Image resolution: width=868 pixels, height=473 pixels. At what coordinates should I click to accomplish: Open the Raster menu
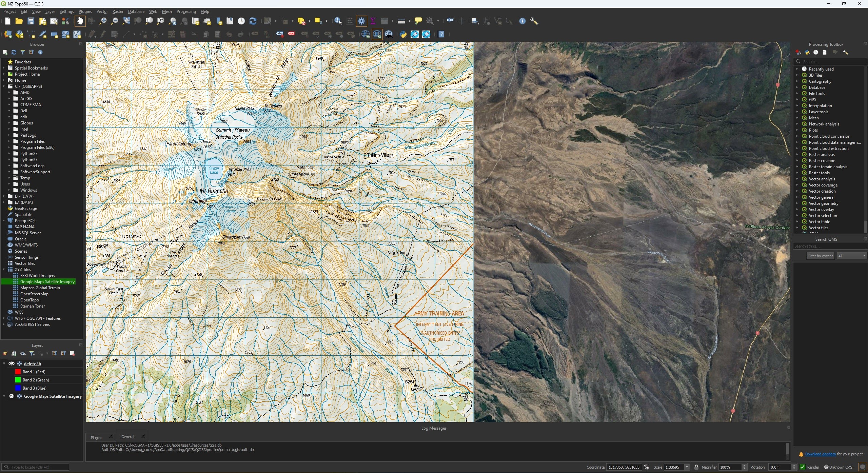(118, 12)
